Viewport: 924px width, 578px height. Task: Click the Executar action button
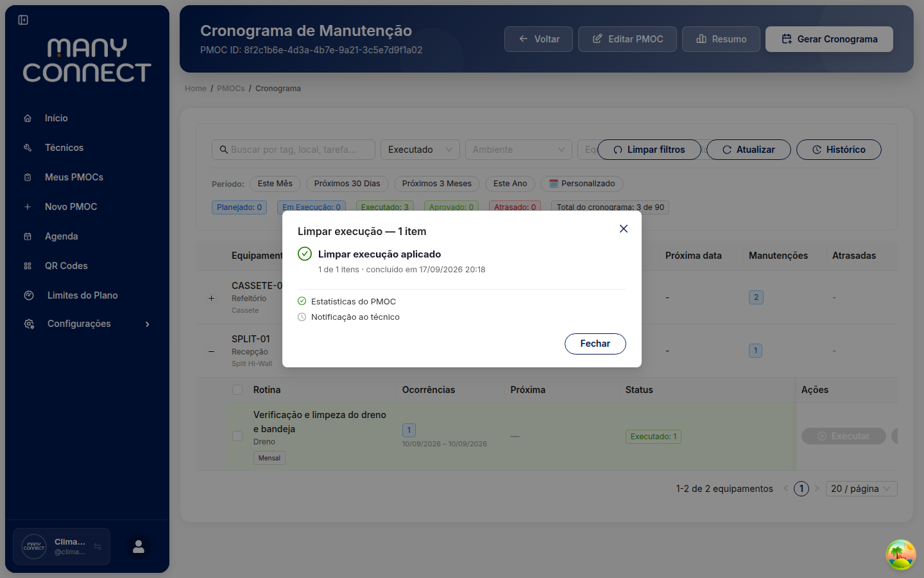844,436
